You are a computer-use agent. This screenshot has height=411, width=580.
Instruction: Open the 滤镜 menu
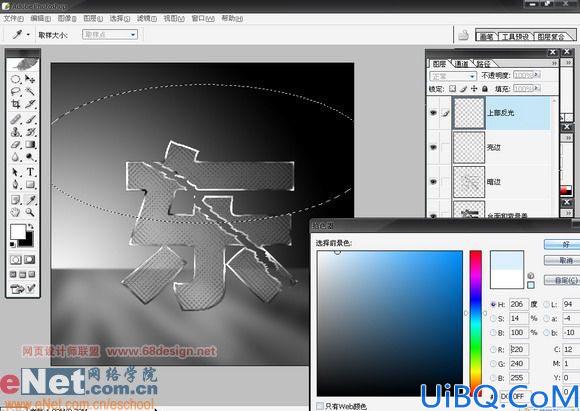click(147, 18)
